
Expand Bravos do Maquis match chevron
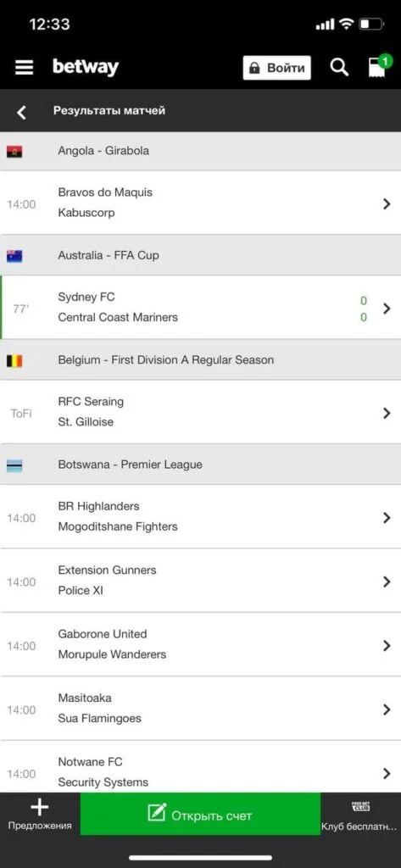tap(387, 203)
